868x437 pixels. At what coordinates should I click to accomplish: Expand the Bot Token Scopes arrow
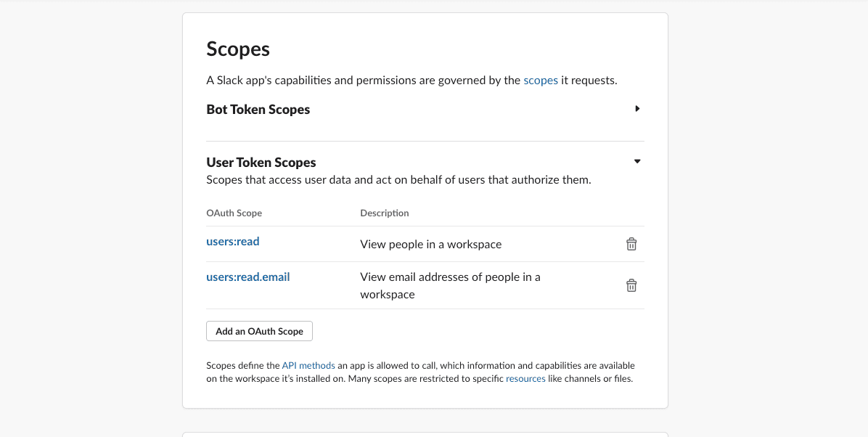[x=637, y=109]
